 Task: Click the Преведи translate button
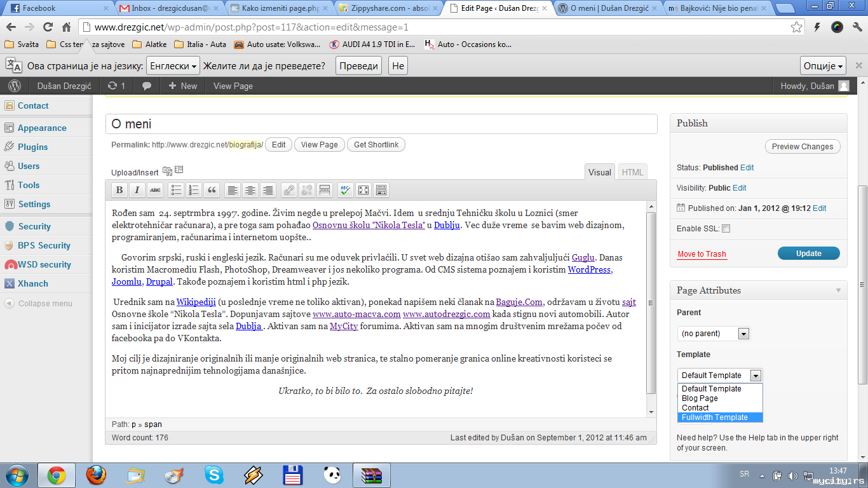point(359,66)
